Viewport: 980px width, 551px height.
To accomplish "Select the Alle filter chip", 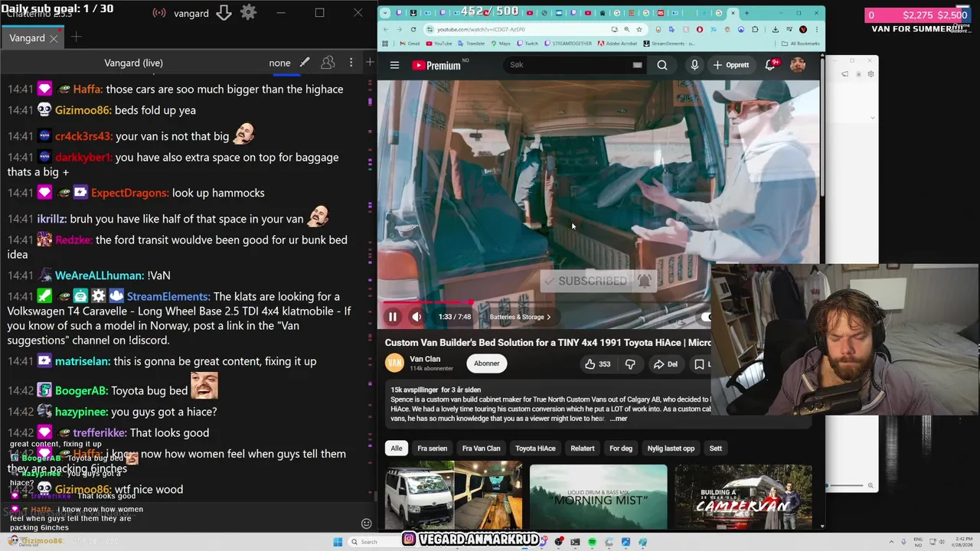I will pyautogui.click(x=396, y=448).
